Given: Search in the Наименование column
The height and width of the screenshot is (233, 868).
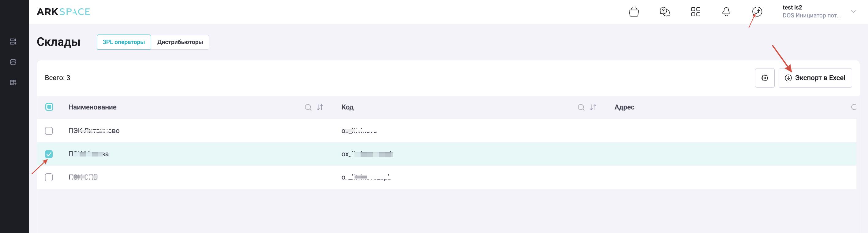Looking at the screenshot, I should 308,107.
